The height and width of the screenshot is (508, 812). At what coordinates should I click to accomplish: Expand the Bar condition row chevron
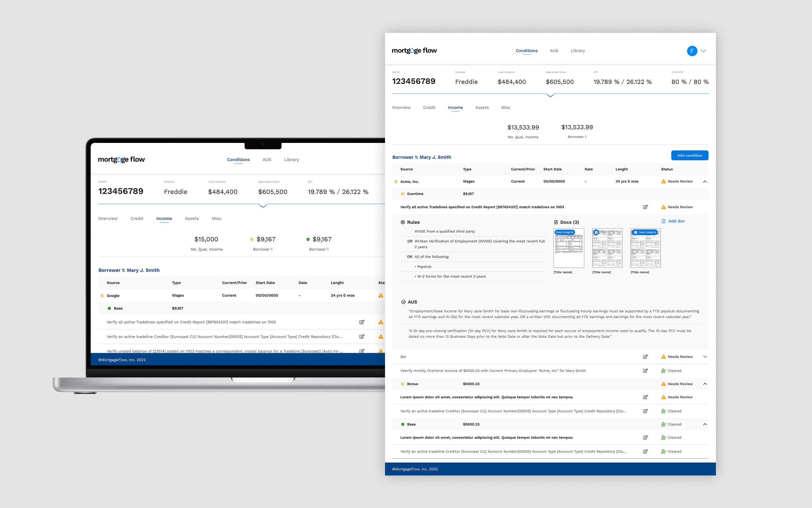705,357
